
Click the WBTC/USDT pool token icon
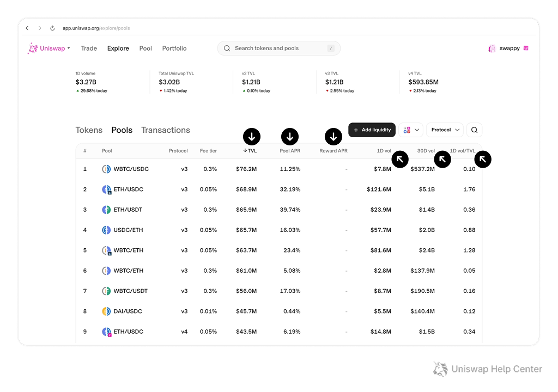(x=106, y=291)
